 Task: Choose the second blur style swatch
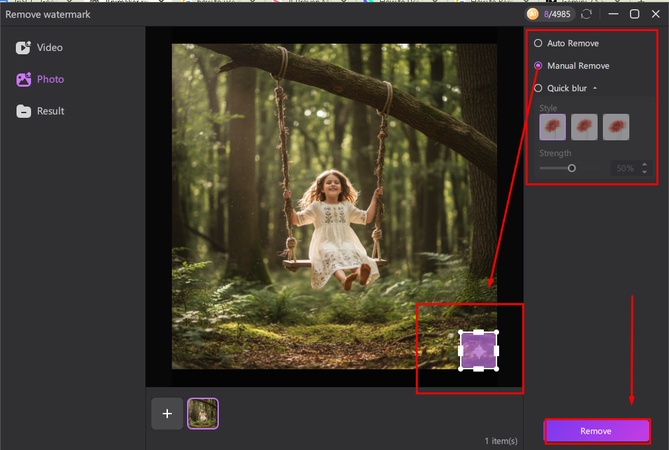584,127
